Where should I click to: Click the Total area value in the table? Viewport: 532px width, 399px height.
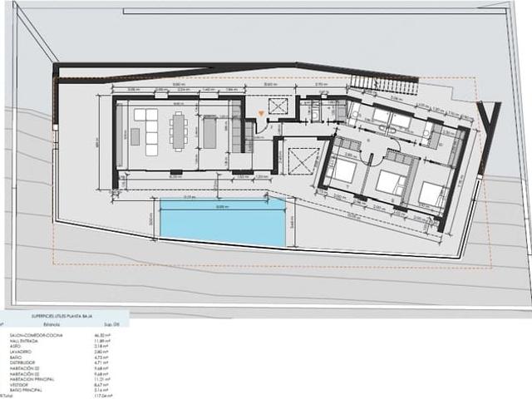(104, 396)
